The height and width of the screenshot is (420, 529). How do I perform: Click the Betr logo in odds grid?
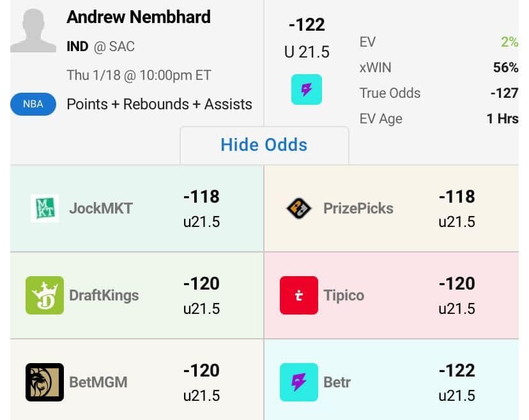coord(298,382)
